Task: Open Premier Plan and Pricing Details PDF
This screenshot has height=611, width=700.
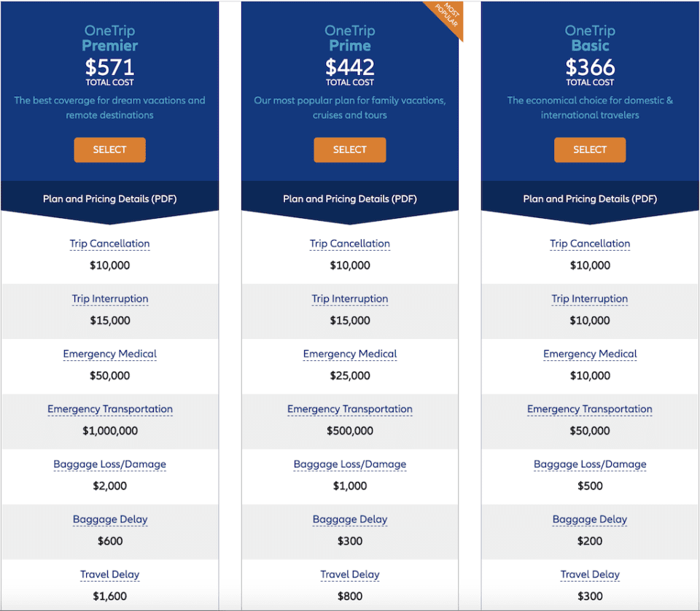Action: (110, 199)
